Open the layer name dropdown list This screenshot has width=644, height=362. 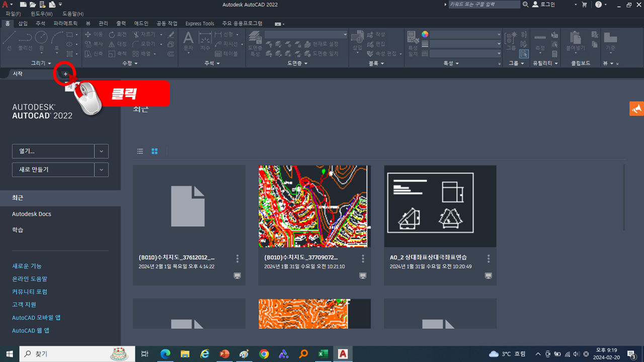[x=306, y=35]
